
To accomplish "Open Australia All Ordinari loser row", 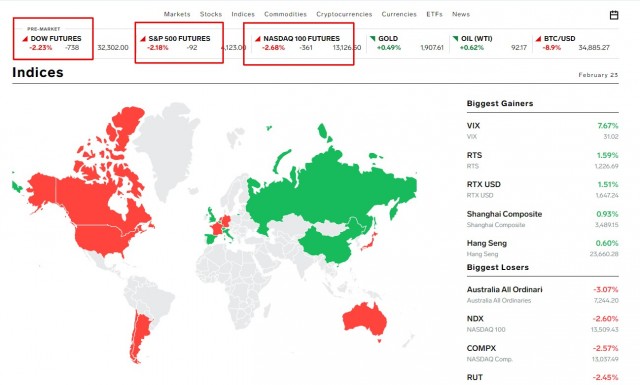I will click(x=542, y=294).
